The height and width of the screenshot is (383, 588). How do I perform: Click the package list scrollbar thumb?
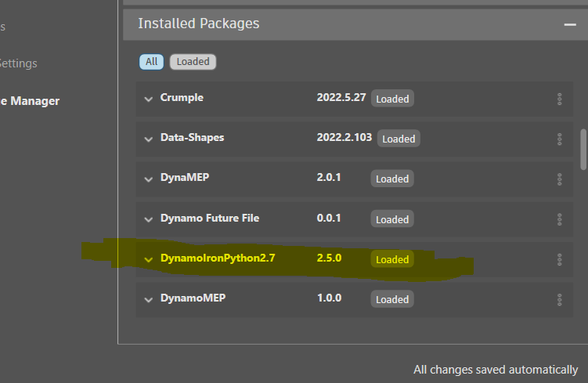(x=583, y=150)
